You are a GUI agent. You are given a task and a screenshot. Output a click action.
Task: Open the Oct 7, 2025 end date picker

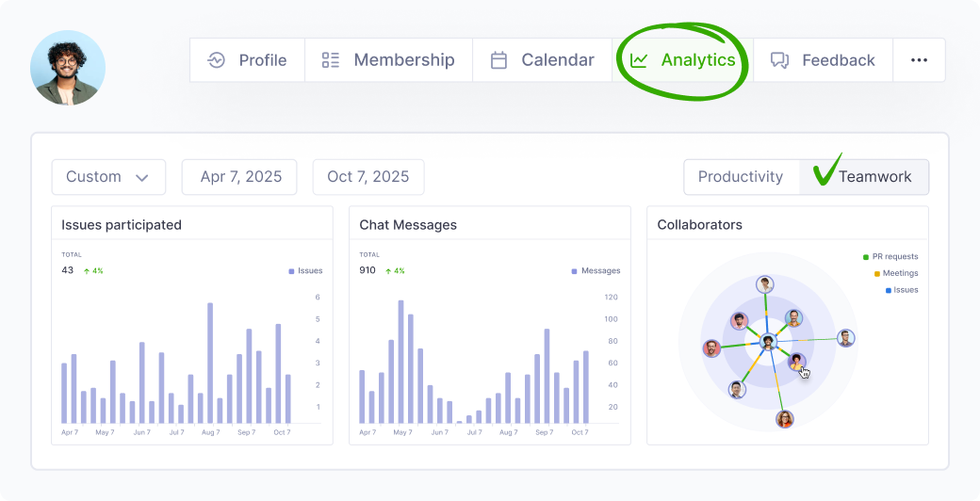tap(367, 177)
